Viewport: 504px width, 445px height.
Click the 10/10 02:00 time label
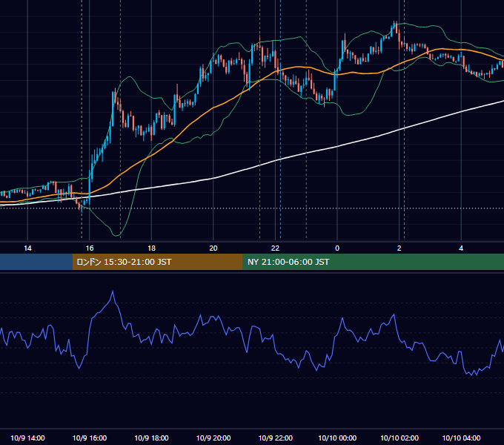(399, 438)
